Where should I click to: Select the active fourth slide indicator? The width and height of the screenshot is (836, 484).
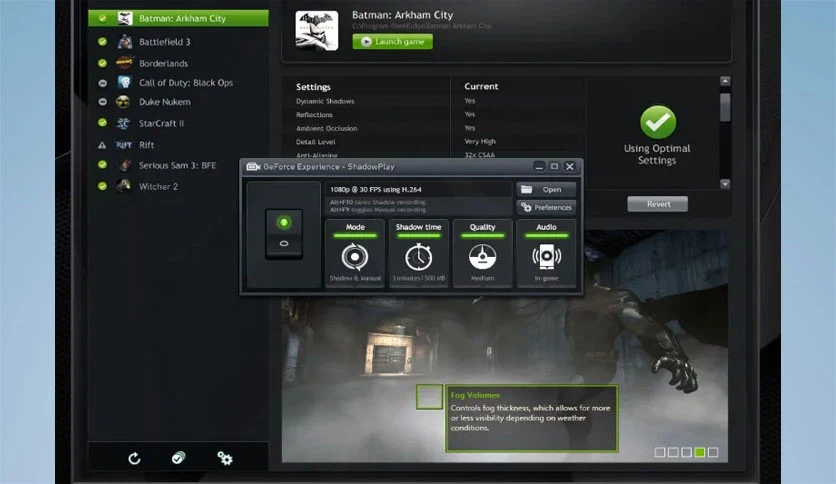[x=700, y=452]
